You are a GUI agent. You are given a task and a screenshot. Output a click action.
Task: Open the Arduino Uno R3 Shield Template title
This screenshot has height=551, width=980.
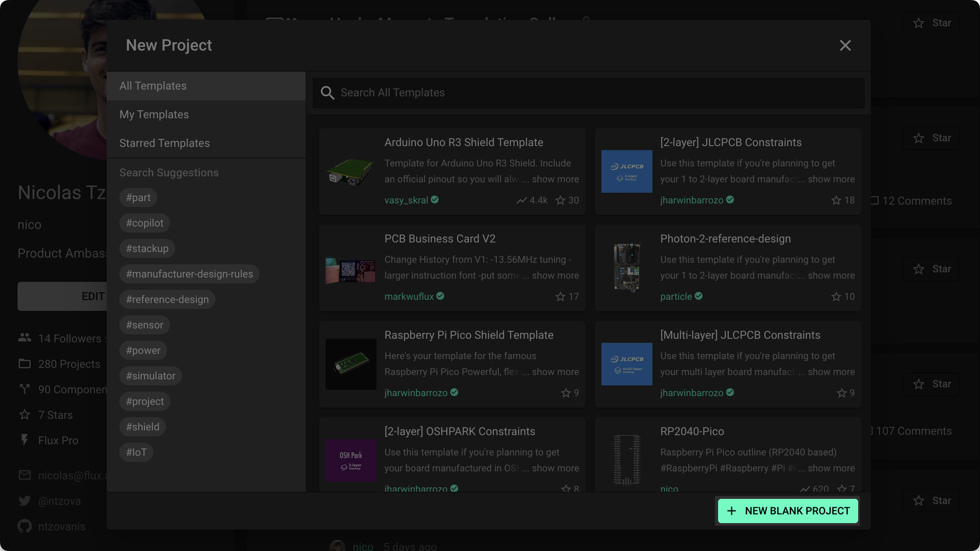[x=464, y=143]
